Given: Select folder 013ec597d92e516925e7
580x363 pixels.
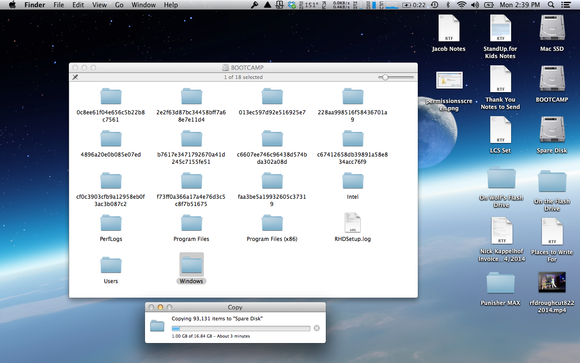Looking at the screenshot, I should (x=272, y=97).
